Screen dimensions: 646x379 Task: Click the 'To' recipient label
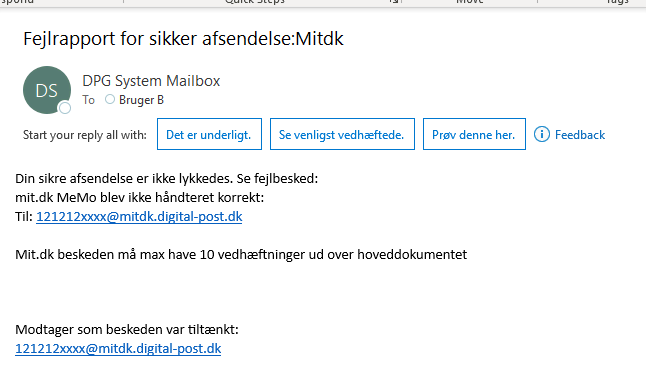88,100
